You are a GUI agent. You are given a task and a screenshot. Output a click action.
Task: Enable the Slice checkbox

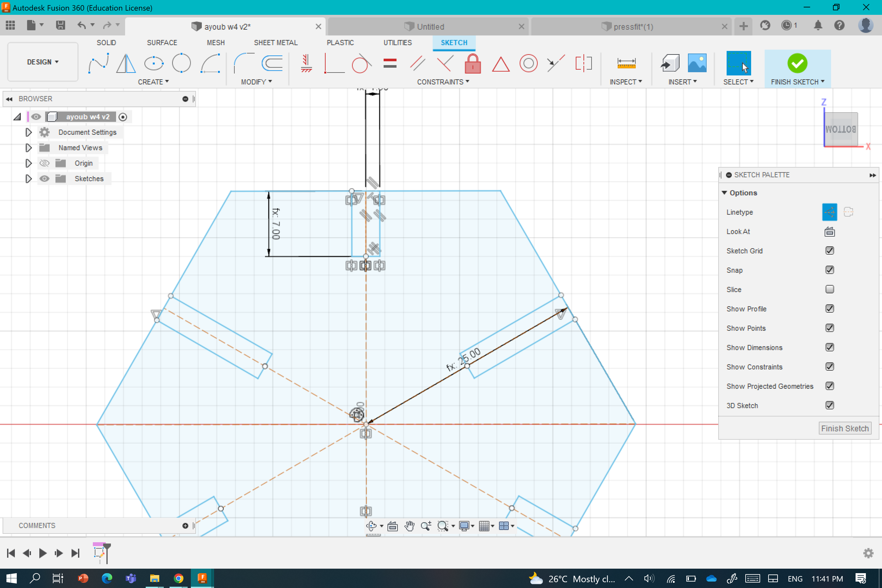829,289
